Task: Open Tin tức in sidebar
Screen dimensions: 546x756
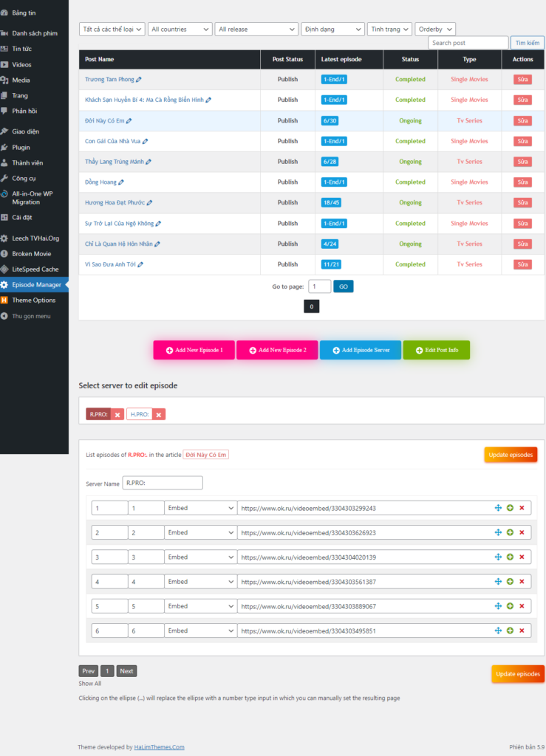Action: click(x=34, y=49)
